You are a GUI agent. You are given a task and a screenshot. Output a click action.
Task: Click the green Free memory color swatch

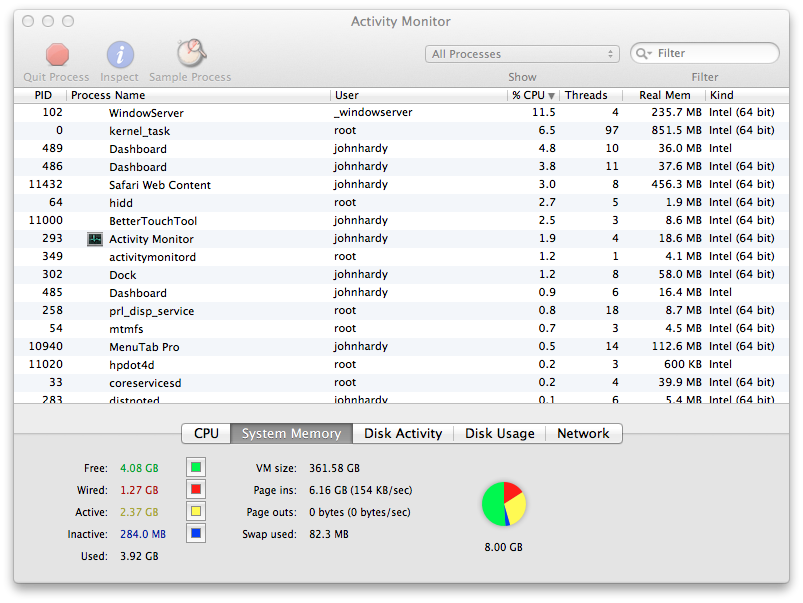(196, 467)
